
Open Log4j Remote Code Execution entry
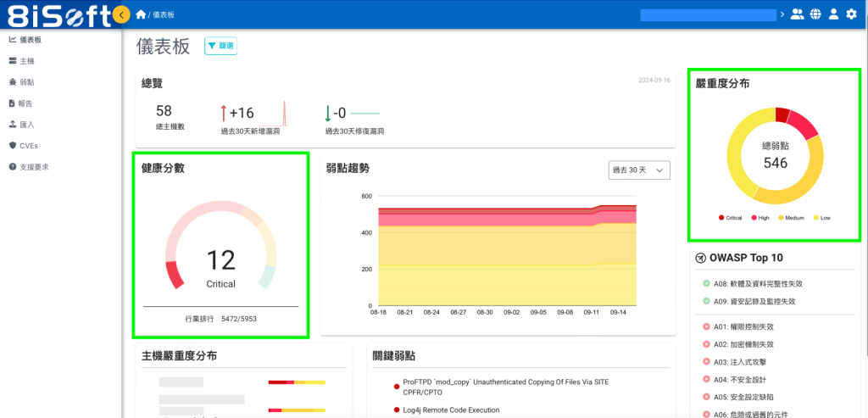[x=451, y=410]
